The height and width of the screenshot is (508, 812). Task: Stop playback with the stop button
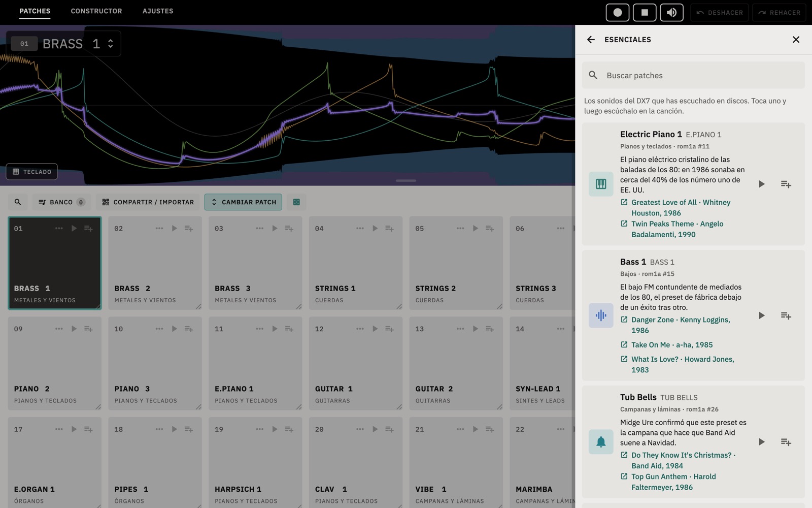point(645,13)
